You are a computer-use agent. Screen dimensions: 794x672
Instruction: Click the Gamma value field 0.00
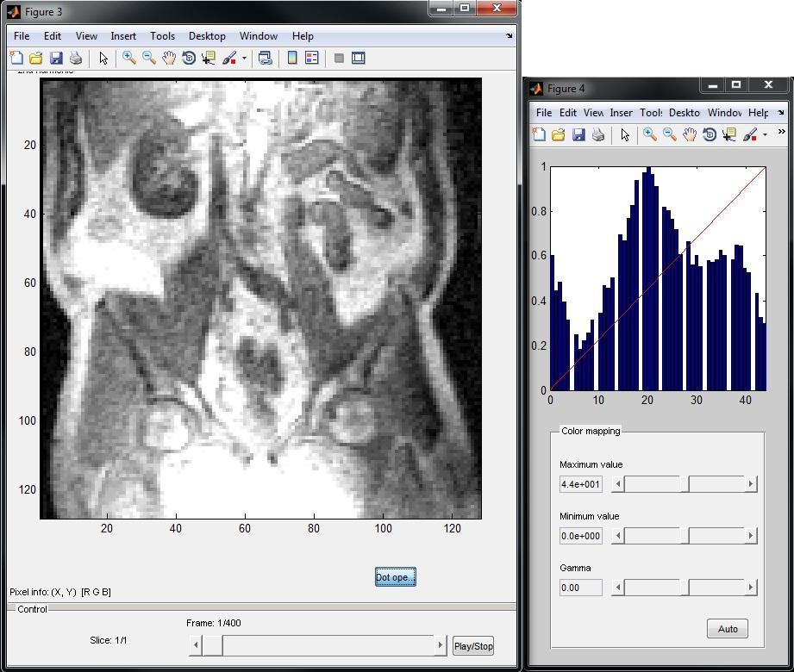tap(581, 588)
